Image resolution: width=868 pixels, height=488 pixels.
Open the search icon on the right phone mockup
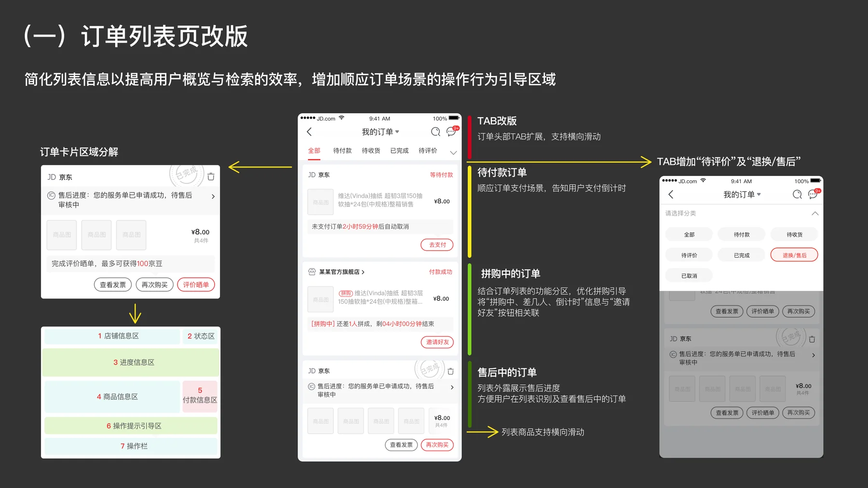797,194
